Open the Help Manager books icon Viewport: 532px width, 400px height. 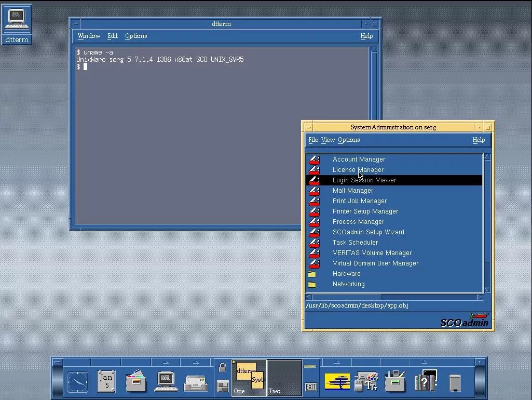point(426,381)
